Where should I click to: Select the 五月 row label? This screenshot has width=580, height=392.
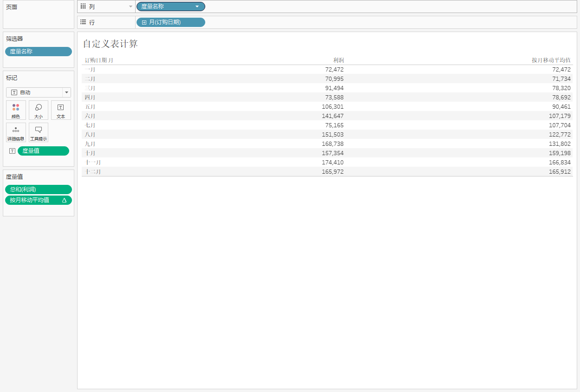pyautogui.click(x=90, y=107)
